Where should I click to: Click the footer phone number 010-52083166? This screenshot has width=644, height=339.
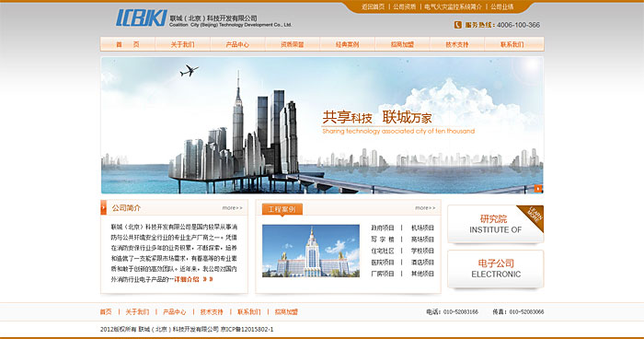461,312
